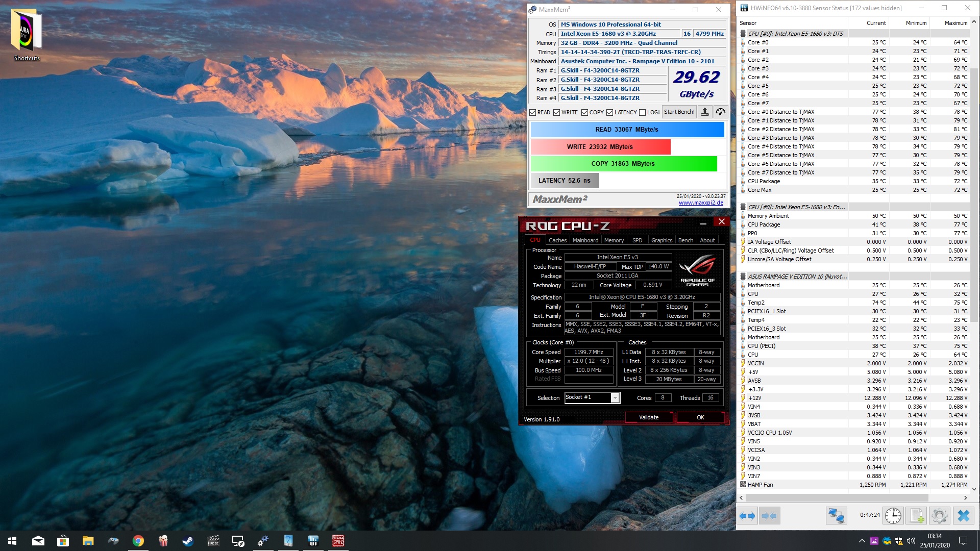Click COPY 31863 MByte/s result bar

click(x=624, y=164)
